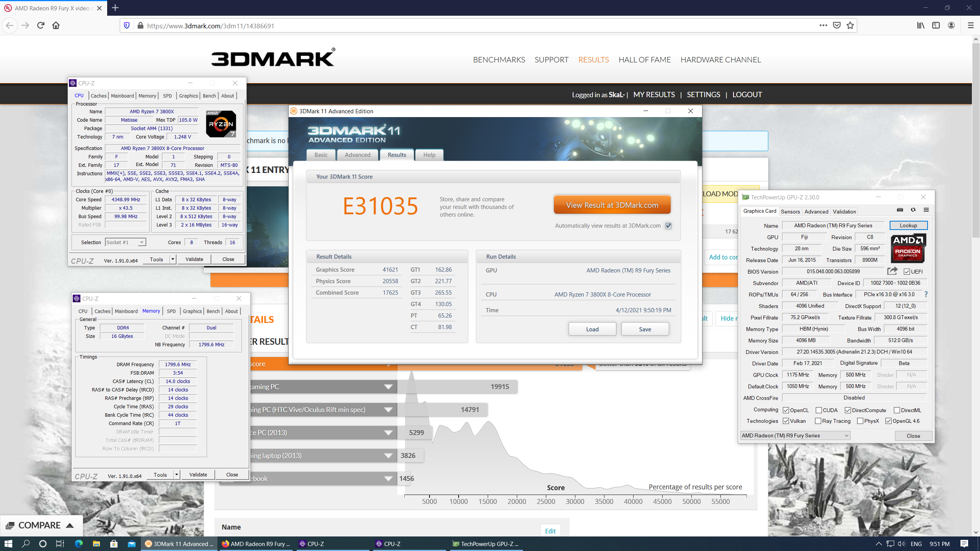
Task: Open the Mail app from taskbar
Action: coord(132,544)
